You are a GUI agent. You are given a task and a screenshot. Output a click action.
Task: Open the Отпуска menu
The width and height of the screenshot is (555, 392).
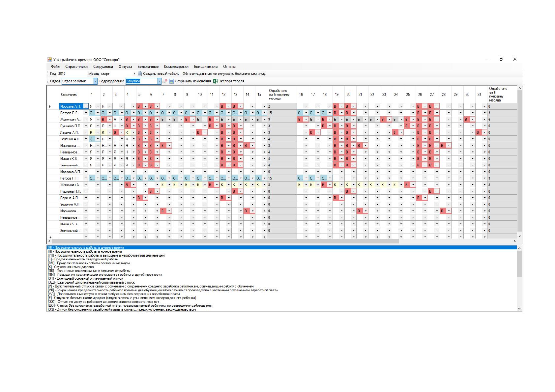pyautogui.click(x=125, y=67)
